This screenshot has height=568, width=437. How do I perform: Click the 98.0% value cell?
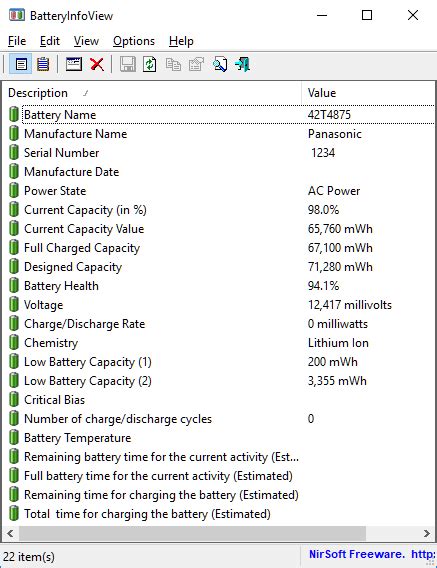323,210
